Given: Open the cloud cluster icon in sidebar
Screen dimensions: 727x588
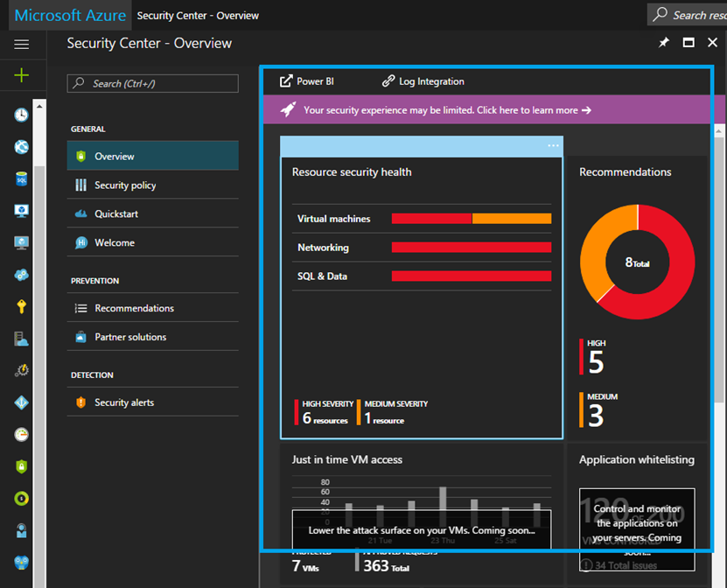Looking at the screenshot, I should pyautogui.click(x=21, y=275).
